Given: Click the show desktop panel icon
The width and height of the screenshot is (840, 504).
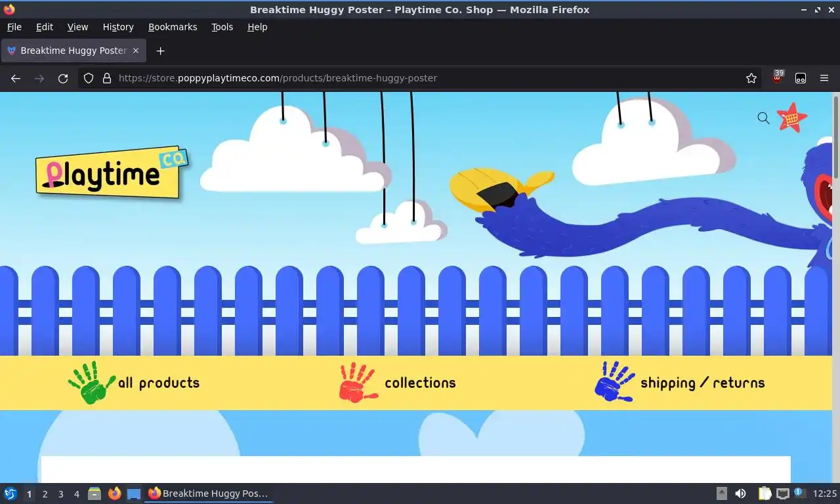Looking at the screenshot, I should click(134, 493).
